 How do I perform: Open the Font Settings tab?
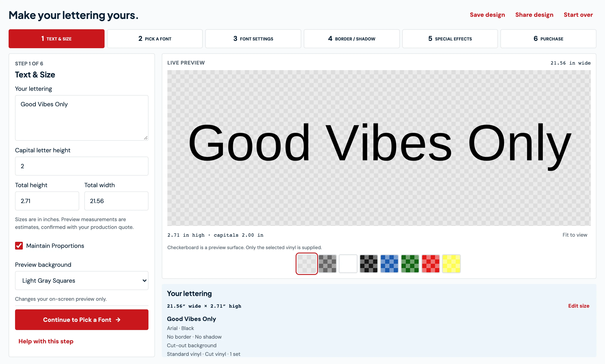pos(253,39)
